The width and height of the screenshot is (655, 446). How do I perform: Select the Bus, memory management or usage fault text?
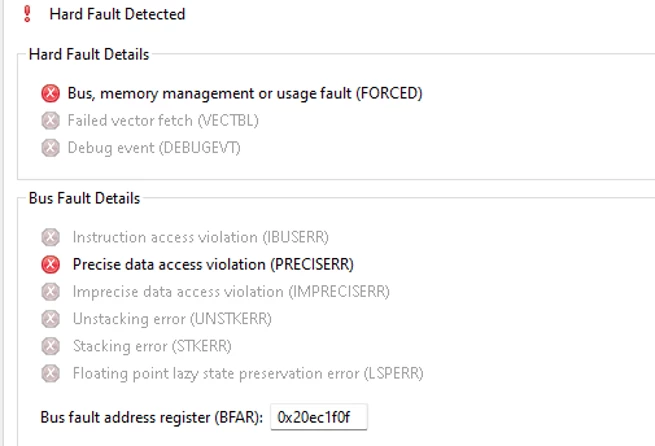(x=209, y=93)
